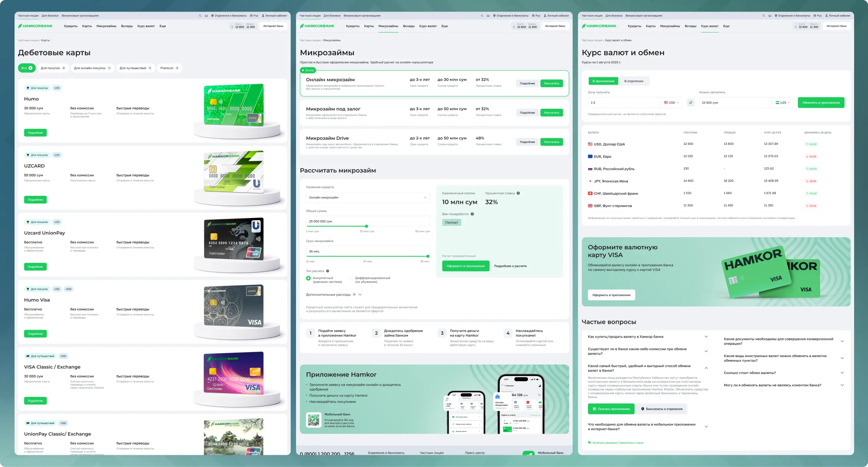Click glasses accessibility icon on Микрозаймы page
This screenshot has height=467, width=868.
[488, 16]
